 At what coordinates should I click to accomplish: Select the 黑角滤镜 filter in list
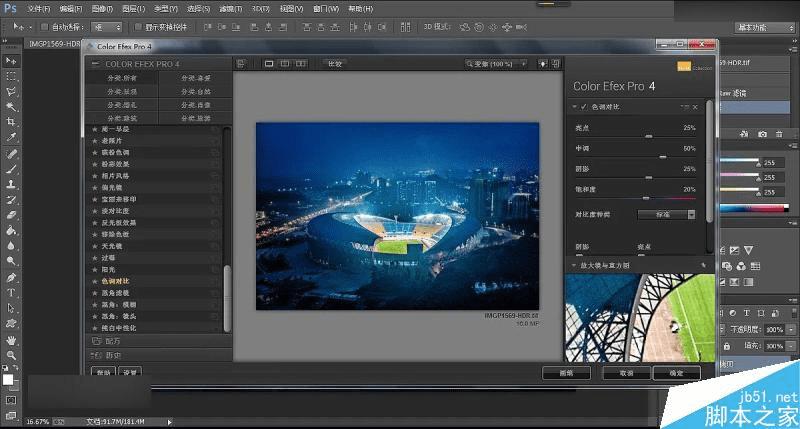click(115, 293)
